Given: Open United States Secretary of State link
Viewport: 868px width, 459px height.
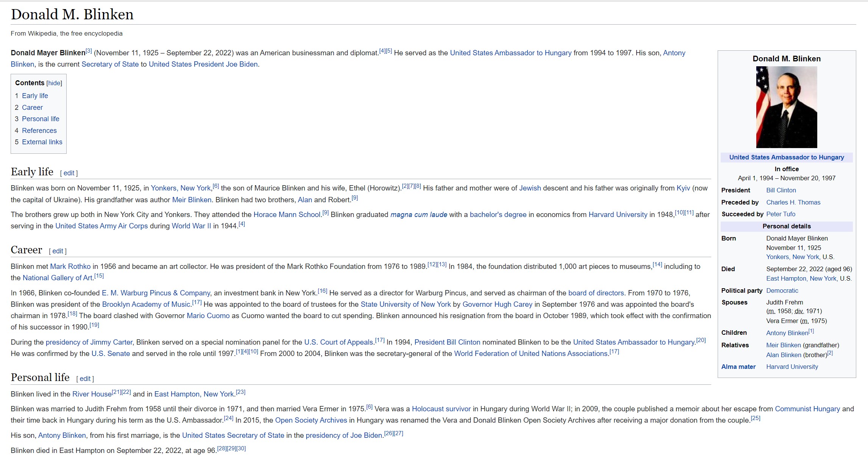Looking at the screenshot, I should coord(233,436).
